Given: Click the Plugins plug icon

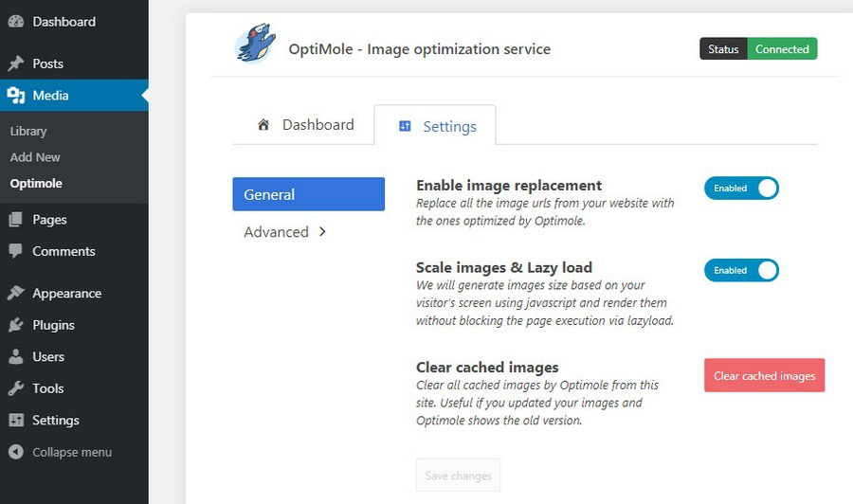Looking at the screenshot, I should click(x=16, y=325).
